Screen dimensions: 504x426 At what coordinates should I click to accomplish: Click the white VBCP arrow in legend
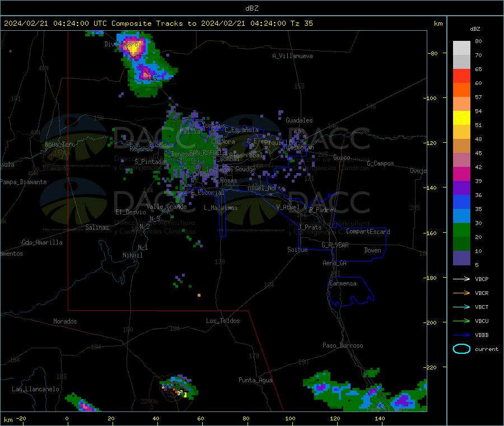coord(461,279)
